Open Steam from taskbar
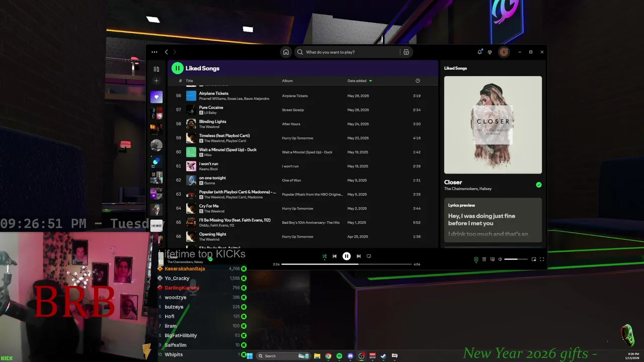 pyautogui.click(x=383, y=356)
